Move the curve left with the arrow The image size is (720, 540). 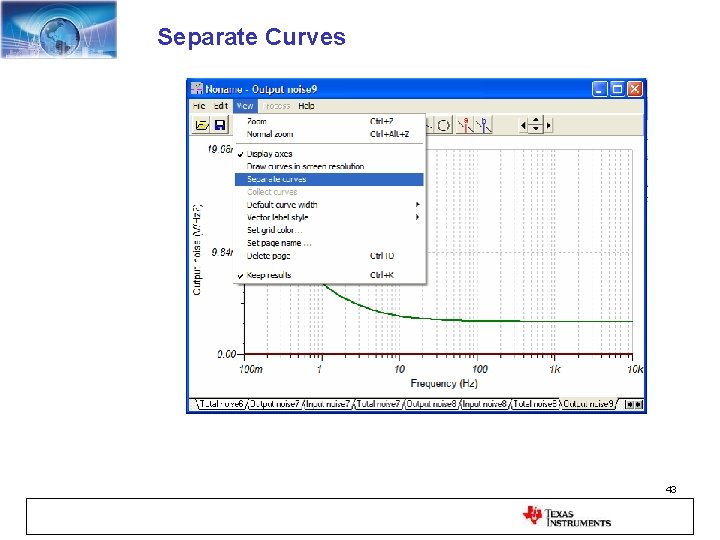click(x=523, y=125)
